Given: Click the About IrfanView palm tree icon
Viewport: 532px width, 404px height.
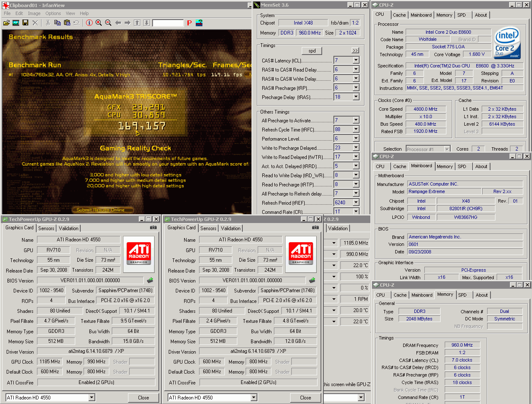Looking at the screenshot, I should 199,23.
